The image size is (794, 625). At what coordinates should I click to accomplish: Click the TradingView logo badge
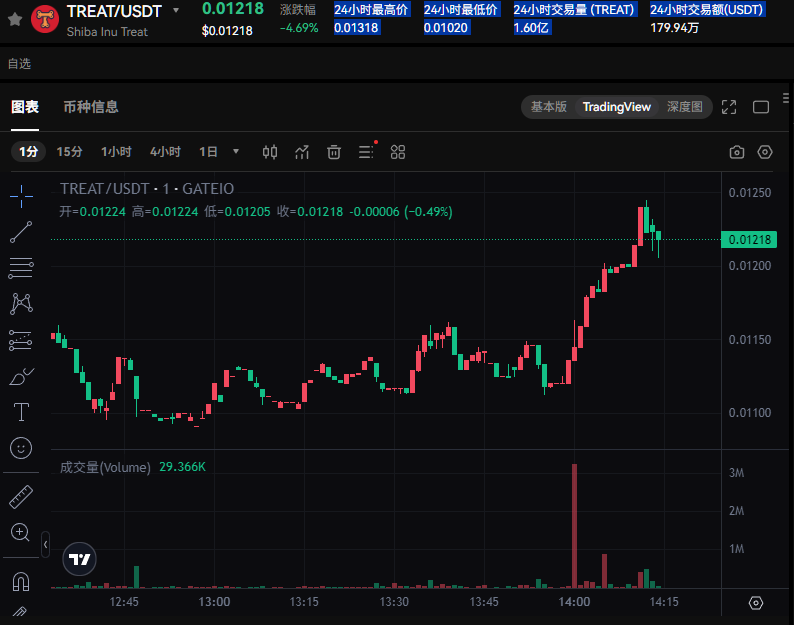click(80, 559)
